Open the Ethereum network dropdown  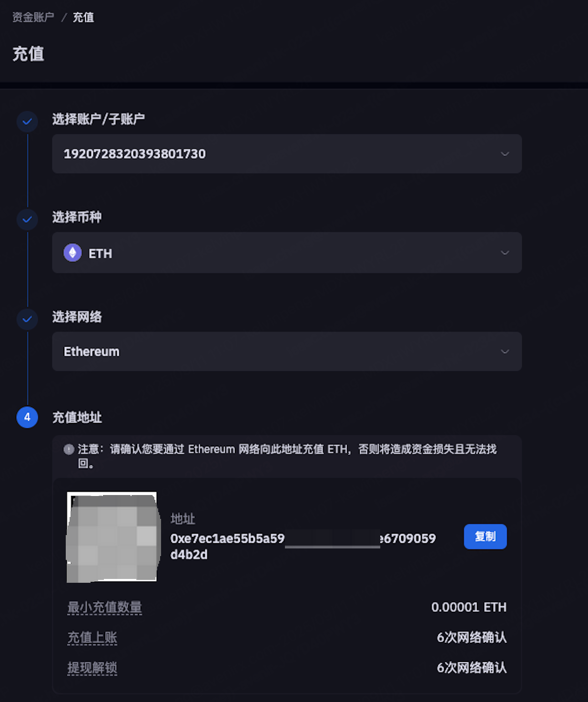pyautogui.click(x=287, y=351)
